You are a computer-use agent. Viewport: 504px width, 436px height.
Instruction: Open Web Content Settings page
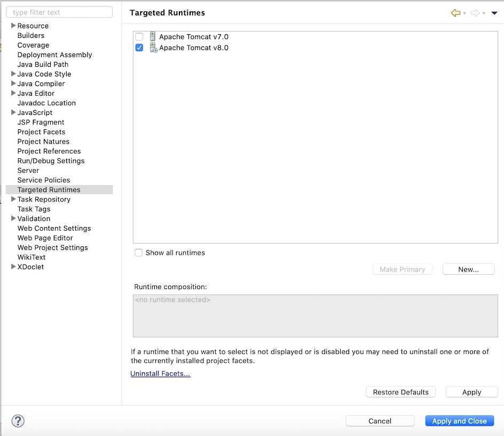54,229
